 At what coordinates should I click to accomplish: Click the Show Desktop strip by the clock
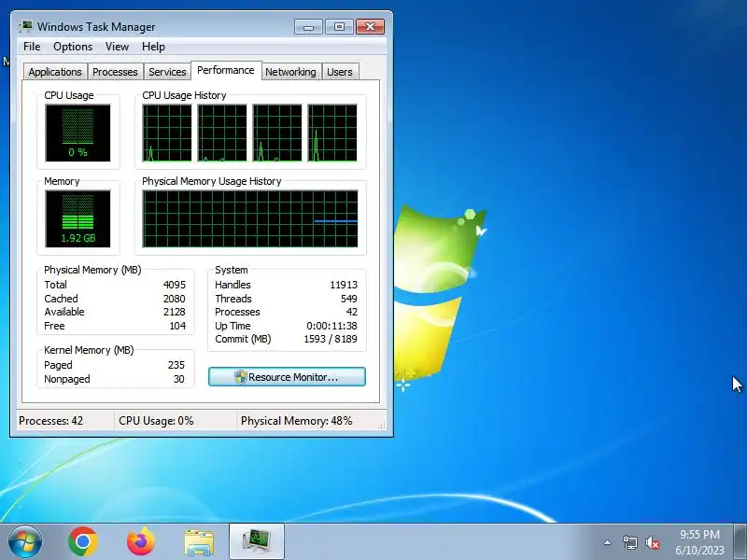740,542
